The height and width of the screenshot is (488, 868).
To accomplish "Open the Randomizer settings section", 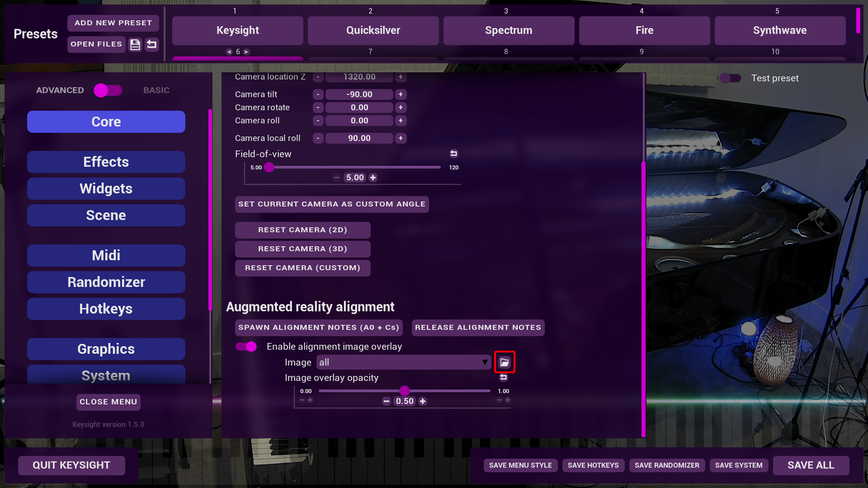I will click(x=106, y=282).
